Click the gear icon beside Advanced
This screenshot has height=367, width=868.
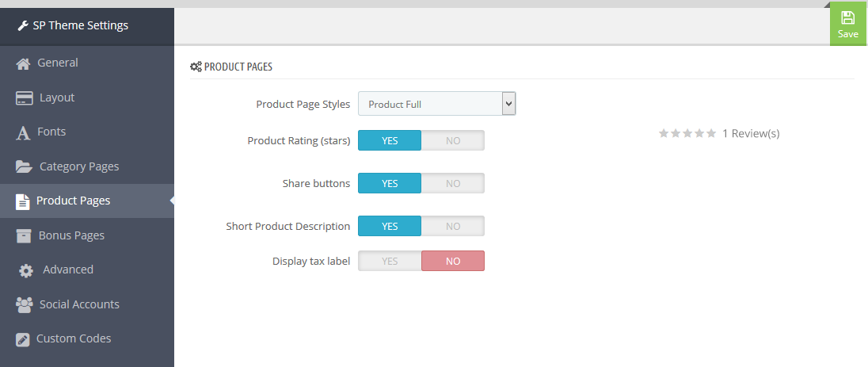click(25, 270)
